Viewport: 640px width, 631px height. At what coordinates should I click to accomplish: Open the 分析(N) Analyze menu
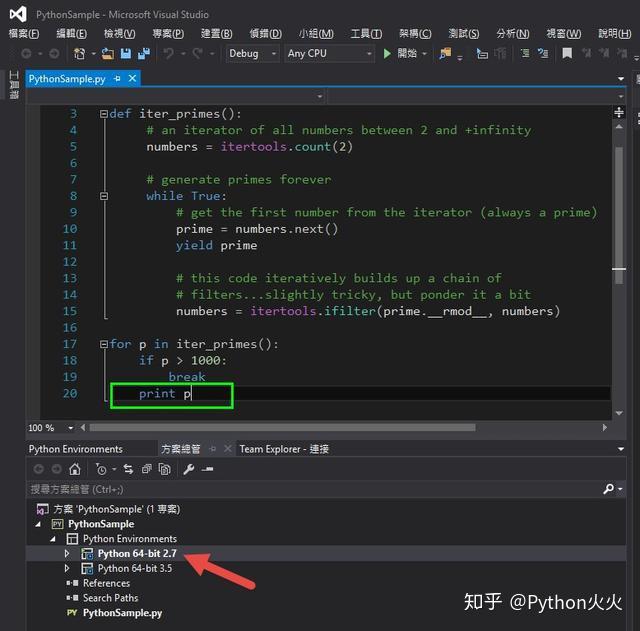513,33
